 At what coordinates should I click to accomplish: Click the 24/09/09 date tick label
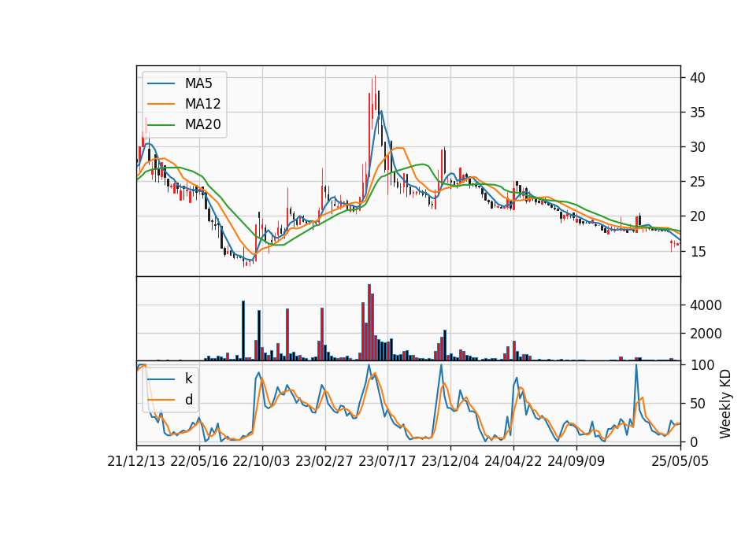pyautogui.click(x=576, y=461)
